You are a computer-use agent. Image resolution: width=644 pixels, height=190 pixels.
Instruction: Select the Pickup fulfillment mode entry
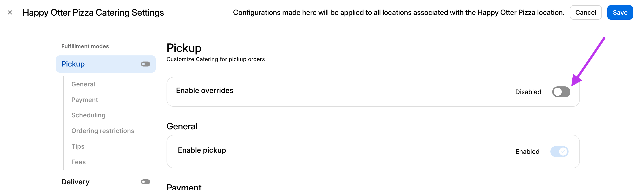[x=73, y=64]
